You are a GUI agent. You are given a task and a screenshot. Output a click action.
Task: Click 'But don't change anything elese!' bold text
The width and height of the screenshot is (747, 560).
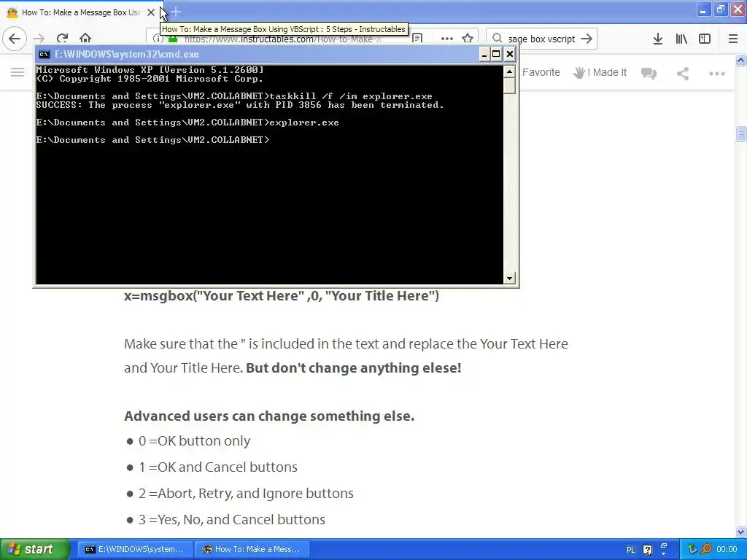tap(354, 368)
